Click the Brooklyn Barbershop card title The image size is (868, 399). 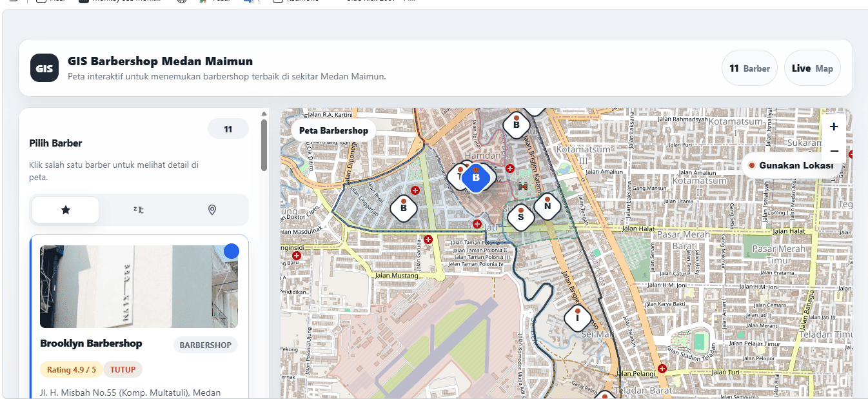[x=91, y=343]
